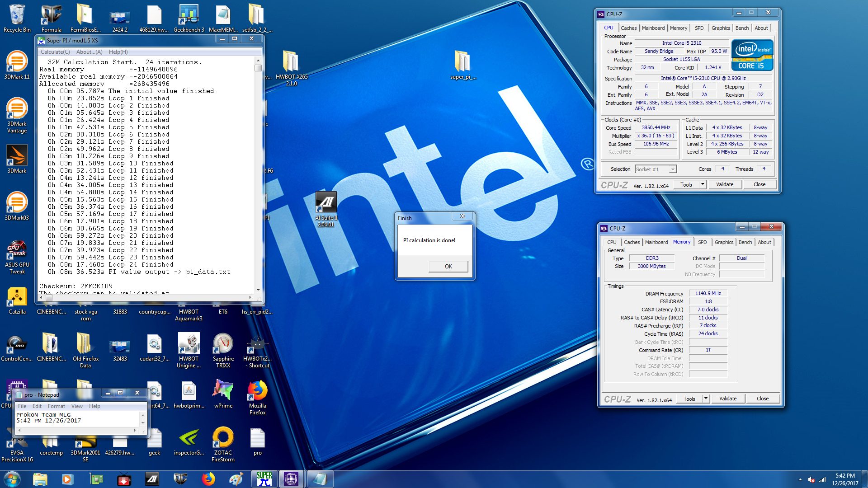Open the super_pi folder on desktop
868x488 pixels.
click(463, 65)
